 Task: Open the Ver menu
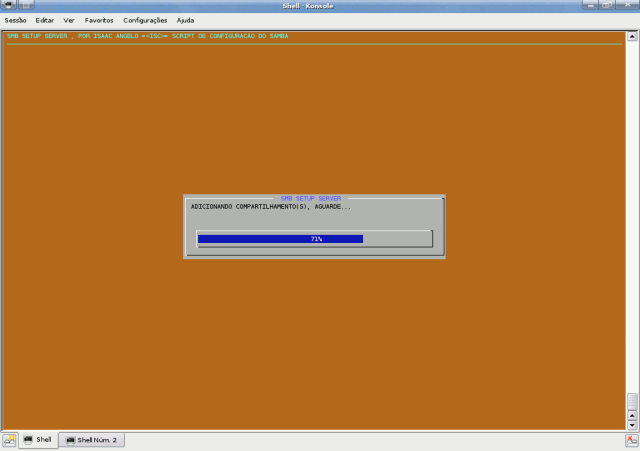tap(69, 20)
